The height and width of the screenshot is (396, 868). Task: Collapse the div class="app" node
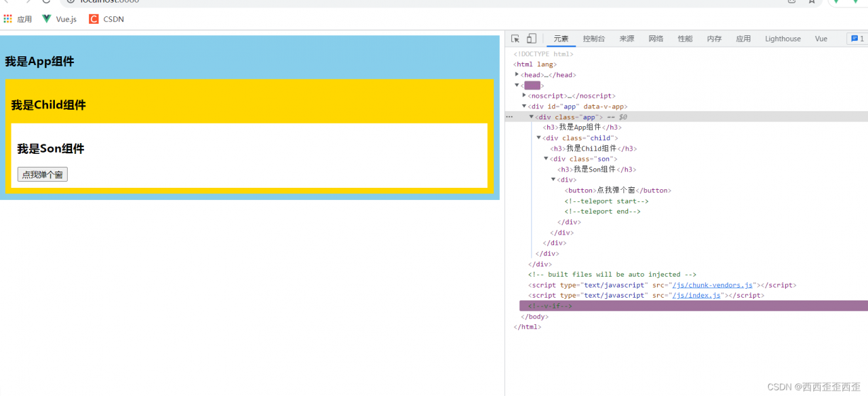pyautogui.click(x=532, y=117)
